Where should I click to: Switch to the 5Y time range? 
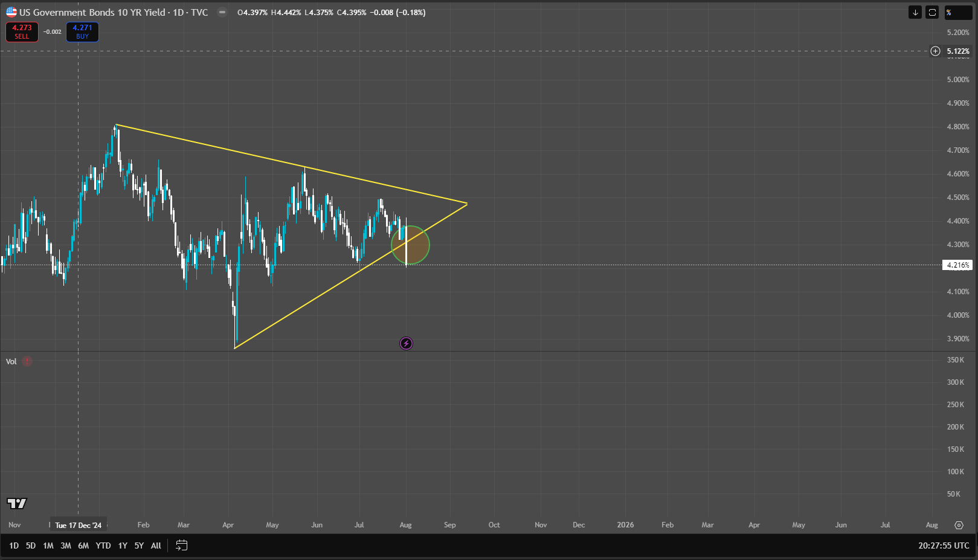139,546
